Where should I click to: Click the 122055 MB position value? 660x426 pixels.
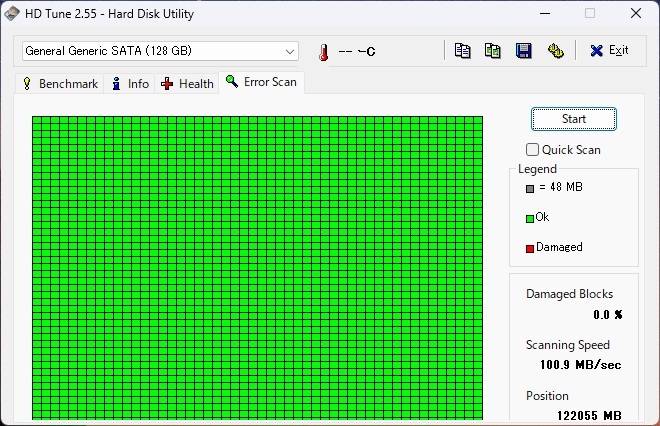point(589,416)
